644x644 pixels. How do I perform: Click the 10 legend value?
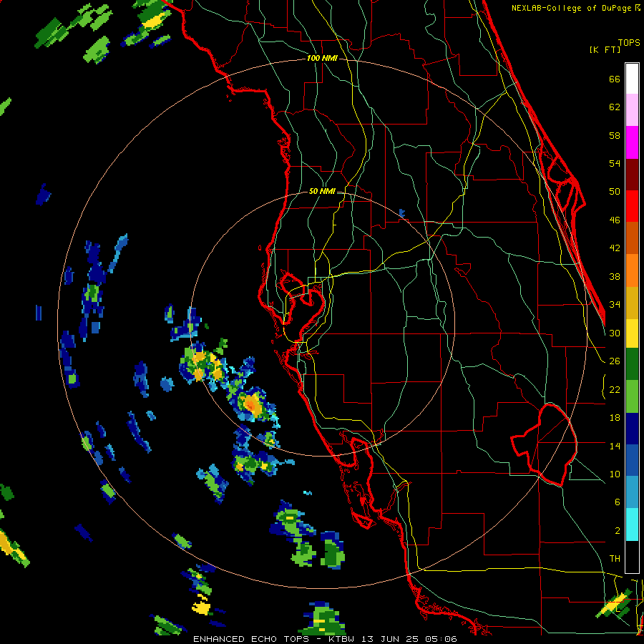[x=615, y=474]
